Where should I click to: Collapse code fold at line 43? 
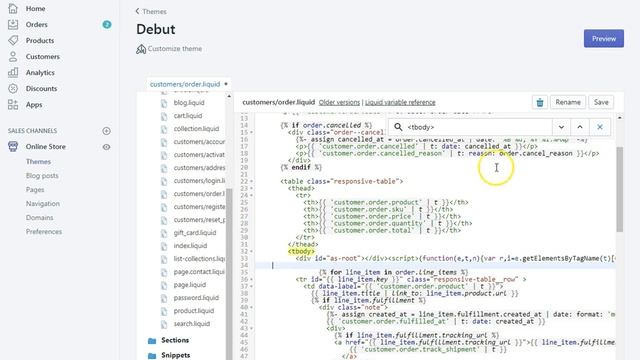[x=251, y=328]
